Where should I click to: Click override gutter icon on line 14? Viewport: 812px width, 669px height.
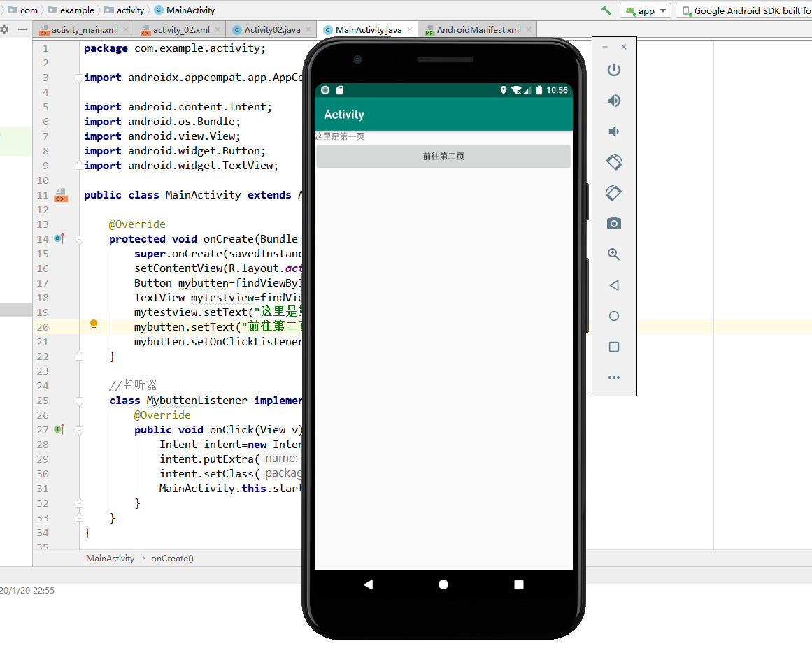pos(59,238)
